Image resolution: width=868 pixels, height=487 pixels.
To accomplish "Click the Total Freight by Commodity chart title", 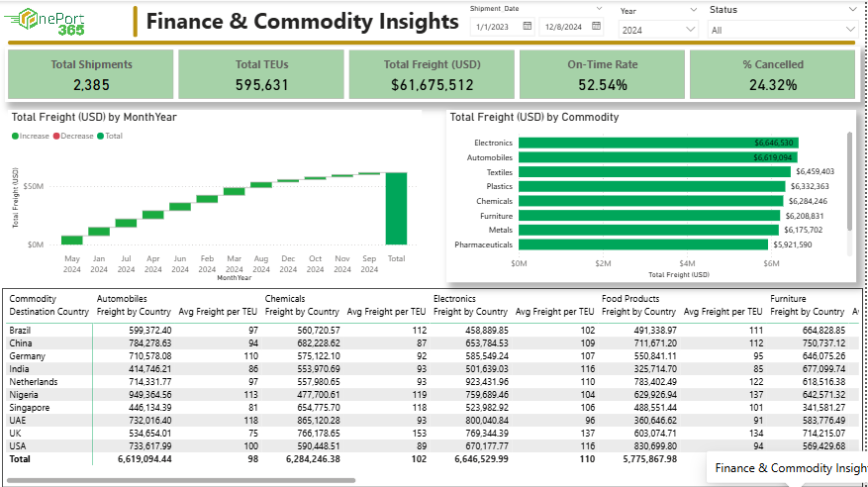I will point(534,118).
